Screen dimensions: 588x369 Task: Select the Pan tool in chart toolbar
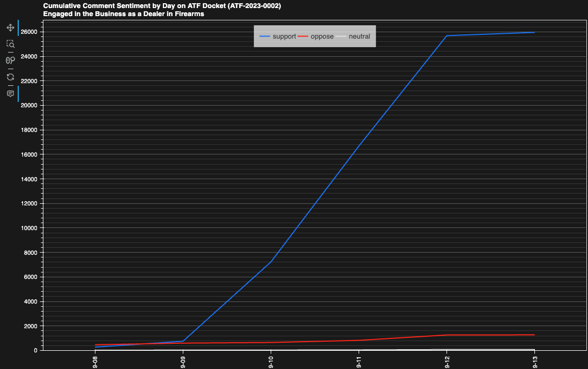(x=10, y=27)
